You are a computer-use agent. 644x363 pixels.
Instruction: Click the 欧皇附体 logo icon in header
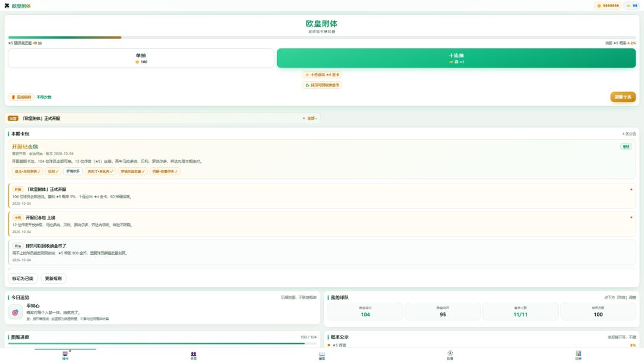(7, 6)
